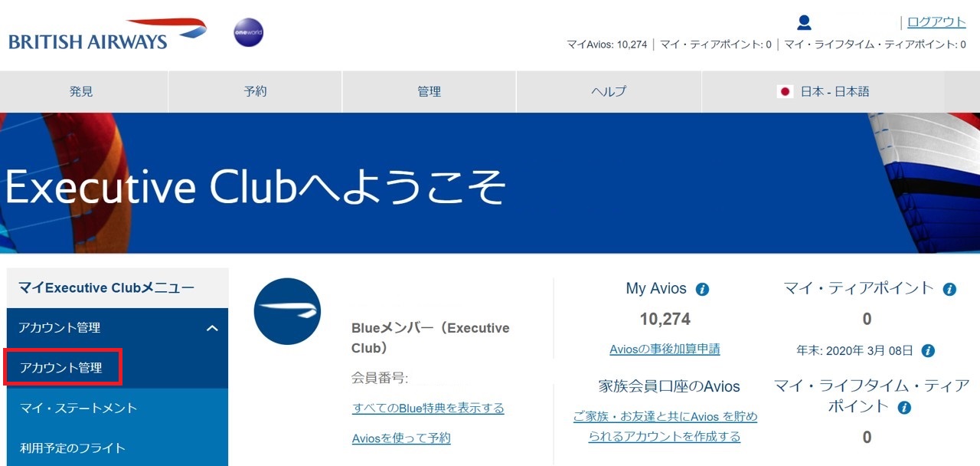Open the 日本 - 日本語 language selector

click(x=823, y=91)
